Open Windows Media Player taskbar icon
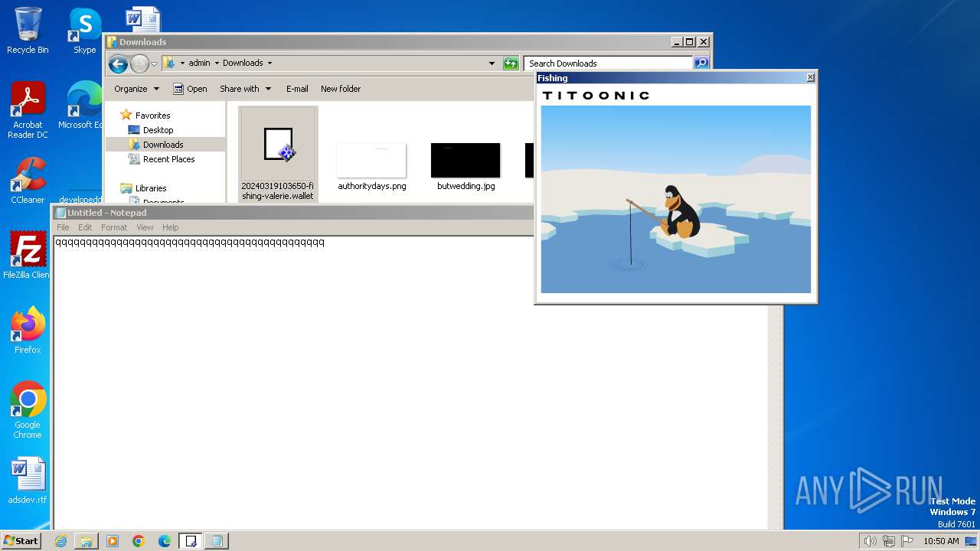The height and width of the screenshot is (551, 980). click(113, 541)
